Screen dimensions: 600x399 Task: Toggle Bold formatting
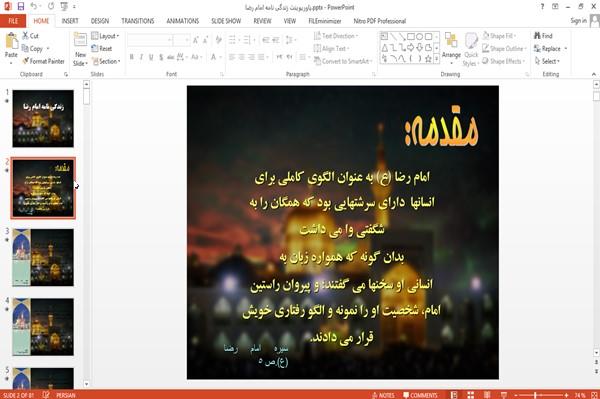(132, 57)
